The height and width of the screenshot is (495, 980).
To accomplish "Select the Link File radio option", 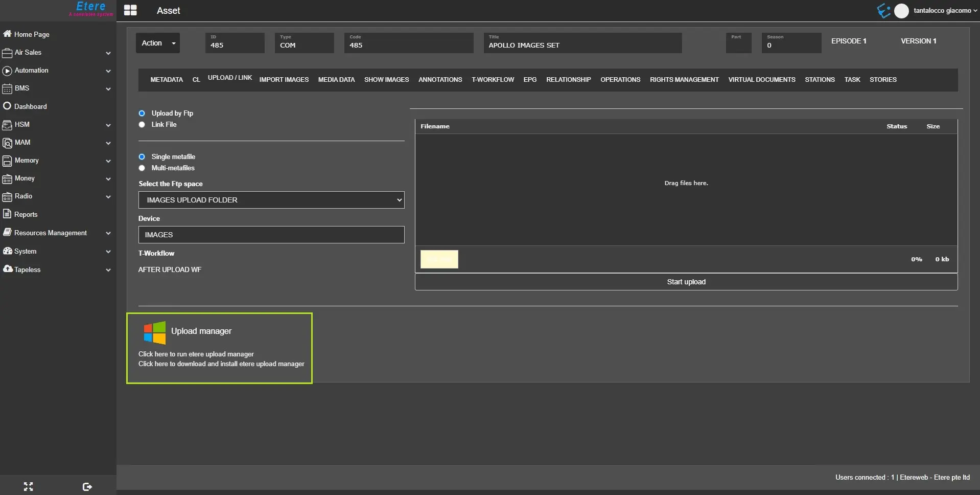I will (142, 124).
